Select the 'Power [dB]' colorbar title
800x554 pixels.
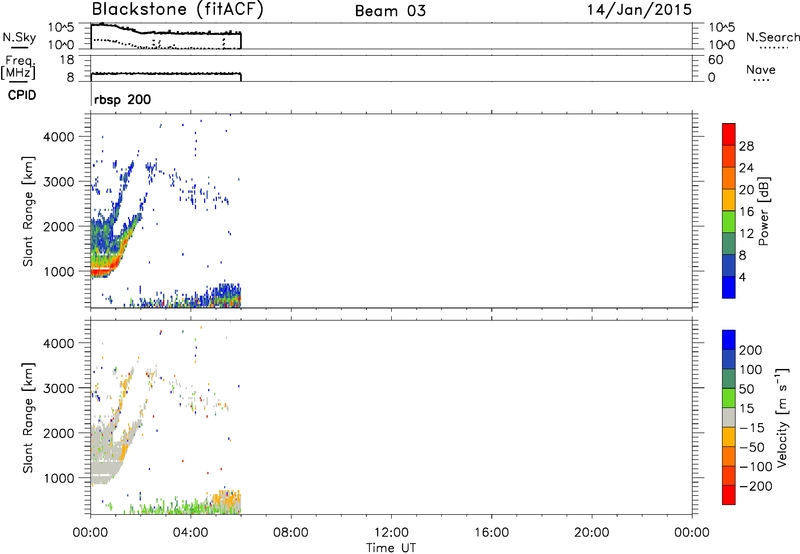click(x=764, y=211)
